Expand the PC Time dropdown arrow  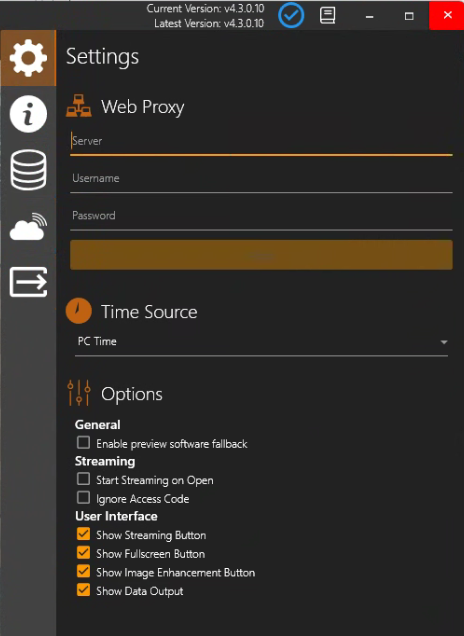[444, 342]
